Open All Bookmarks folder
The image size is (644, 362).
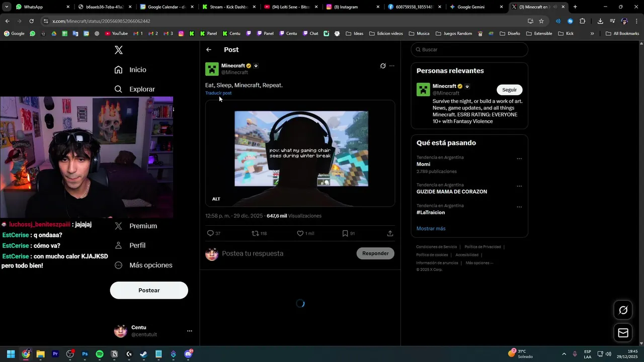coord(622,34)
